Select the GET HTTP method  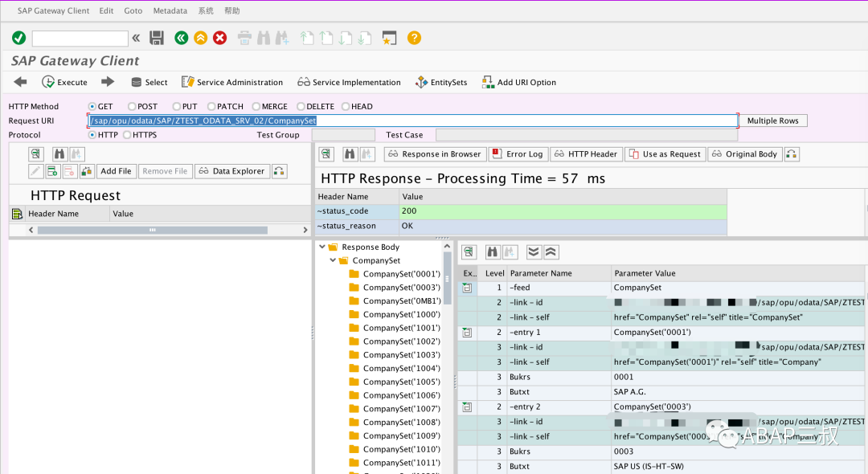[92, 106]
